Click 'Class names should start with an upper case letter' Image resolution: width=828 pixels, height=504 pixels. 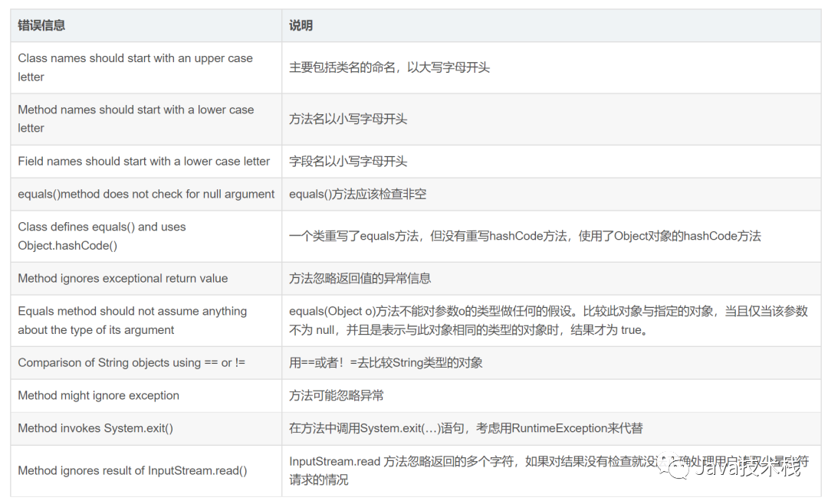146,67
